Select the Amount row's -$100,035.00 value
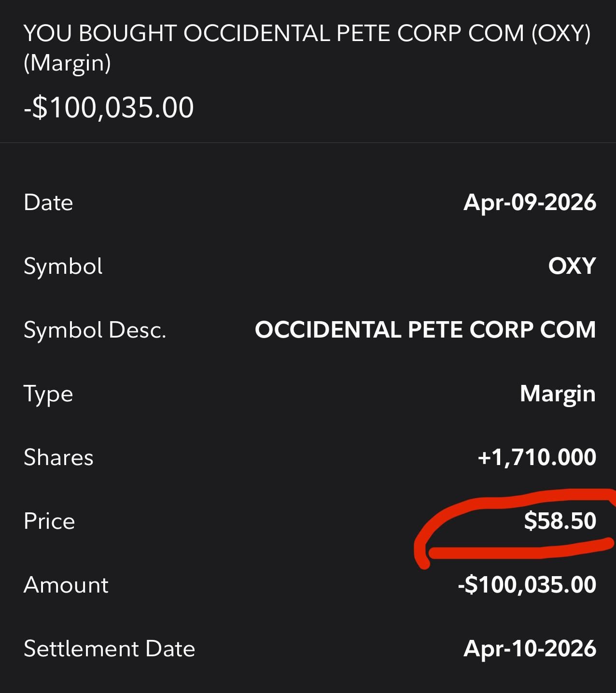This screenshot has height=693, width=616. click(527, 585)
